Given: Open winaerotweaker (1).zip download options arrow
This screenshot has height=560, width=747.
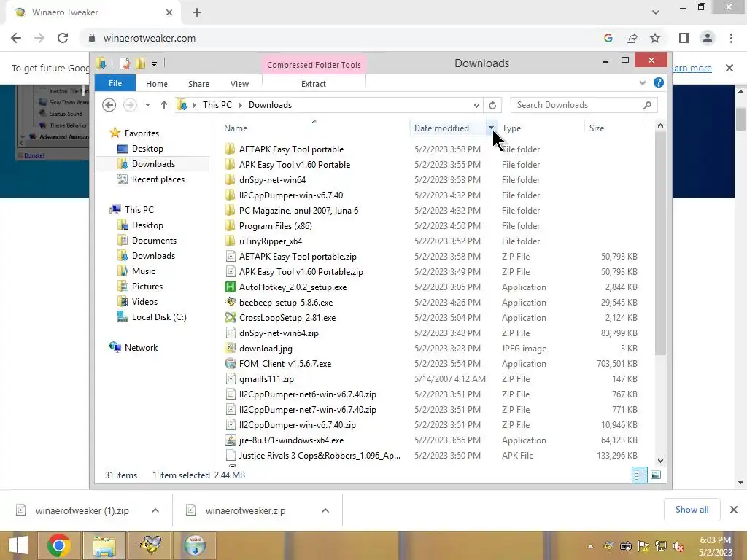Looking at the screenshot, I should 155,510.
